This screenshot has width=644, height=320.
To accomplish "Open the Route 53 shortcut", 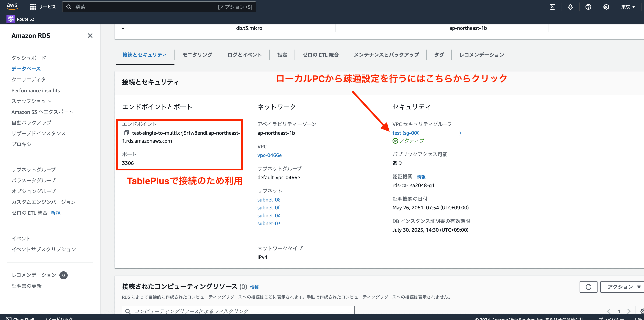I will coord(21,19).
